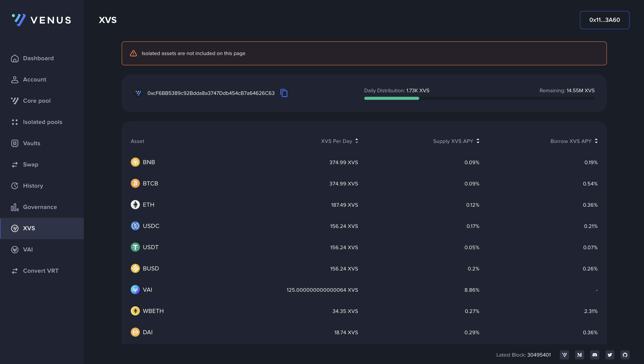The height and width of the screenshot is (364, 644).
Task: Navigate to Convert VRT
Action: tap(41, 271)
